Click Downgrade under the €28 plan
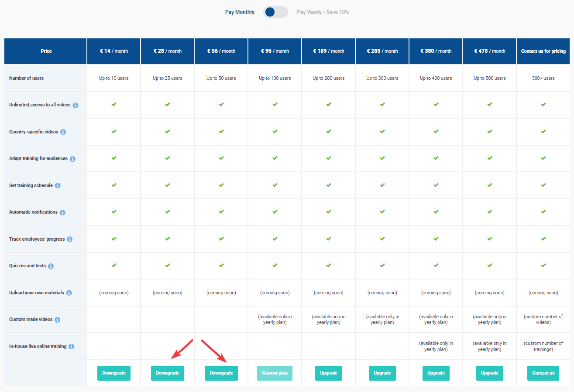The height and width of the screenshot is (392, 574). pyautogui.click(x=168, y=373)
